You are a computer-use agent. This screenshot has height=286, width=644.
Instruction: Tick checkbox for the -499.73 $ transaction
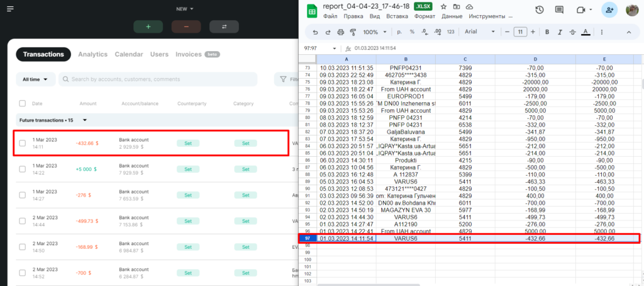point(22,221)
